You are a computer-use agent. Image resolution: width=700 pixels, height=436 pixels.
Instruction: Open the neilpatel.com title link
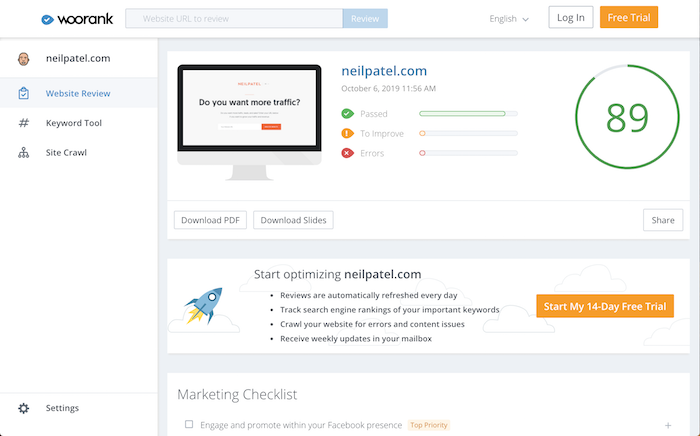(384, 71)
